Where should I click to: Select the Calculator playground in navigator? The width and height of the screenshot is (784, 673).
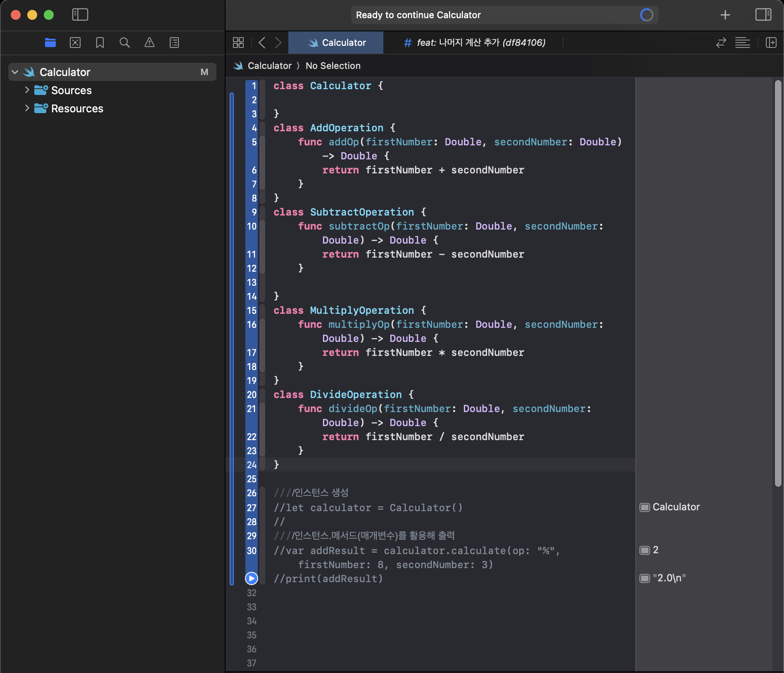[112, 72]
